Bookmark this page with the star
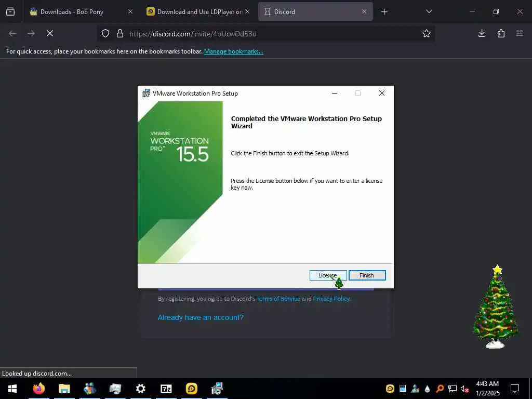 click(x=427, y=33)
